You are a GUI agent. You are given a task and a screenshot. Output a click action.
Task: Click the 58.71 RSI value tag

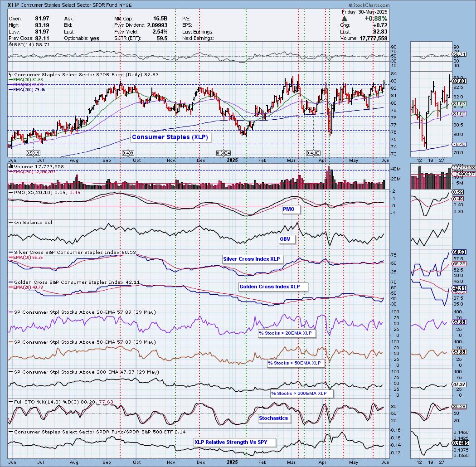(x=459, y=54)
